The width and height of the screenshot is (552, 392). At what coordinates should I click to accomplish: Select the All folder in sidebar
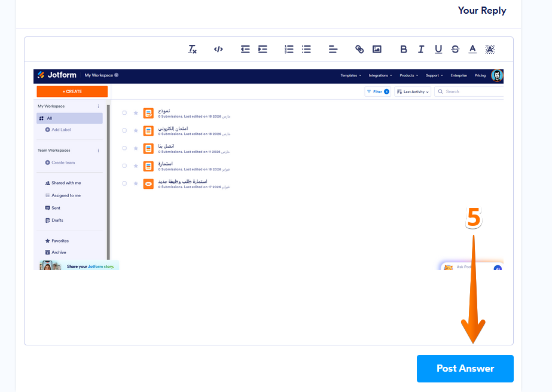click(70, 118)
